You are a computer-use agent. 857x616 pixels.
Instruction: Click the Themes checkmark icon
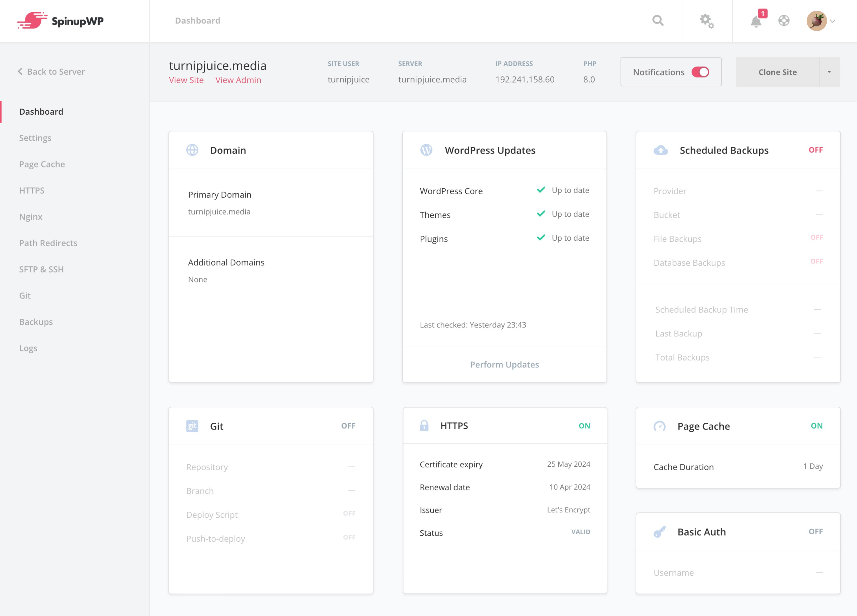541,214
